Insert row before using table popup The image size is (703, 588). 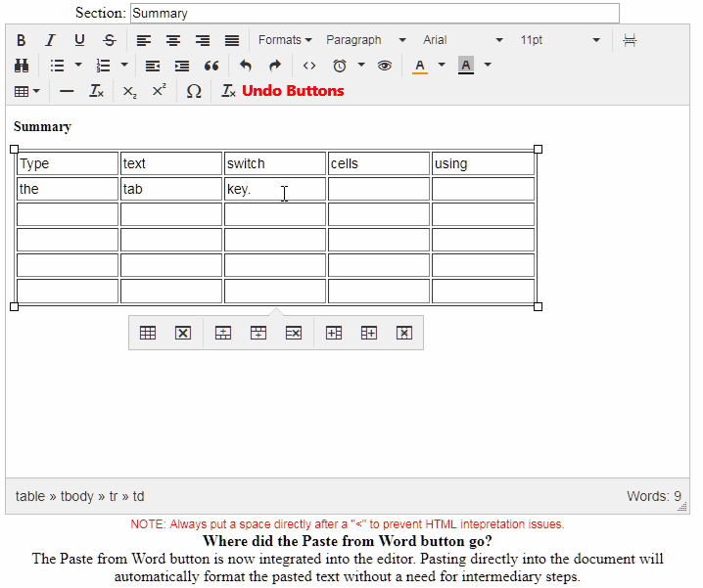point(223,333)
